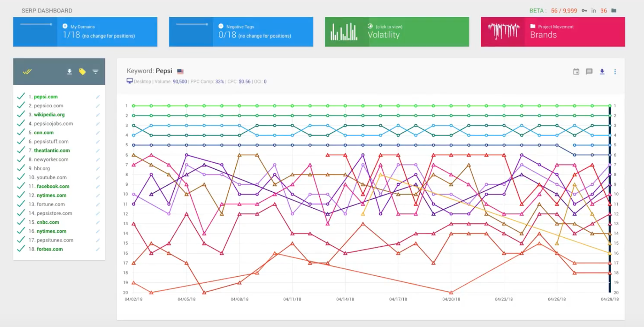Select the download icon in the domain list toolbar
Screen dimensions: 644x327
(69, 71)
